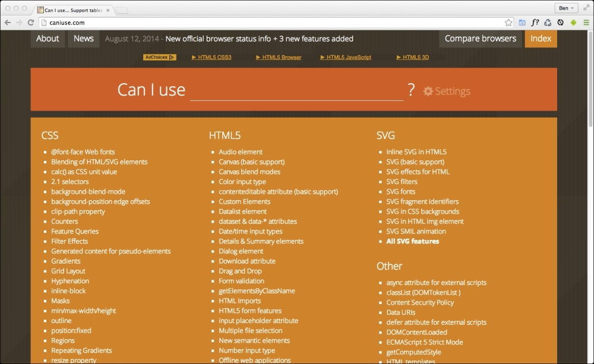Click the About menu item
The width and height of the screenshot is (594, 364).
click(x=47, y=38)
